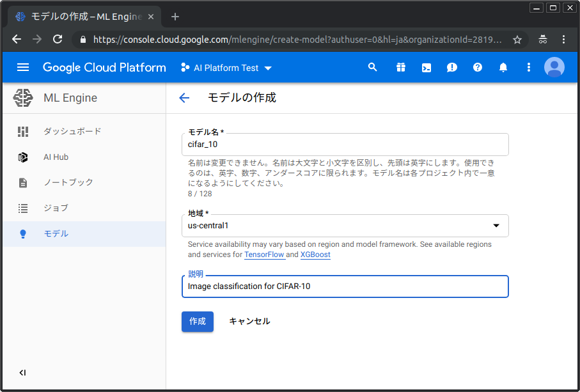The height and width of the screenshot is (392, 580).
Task: Click the 作成 create button
Action: tap(198, 322)
